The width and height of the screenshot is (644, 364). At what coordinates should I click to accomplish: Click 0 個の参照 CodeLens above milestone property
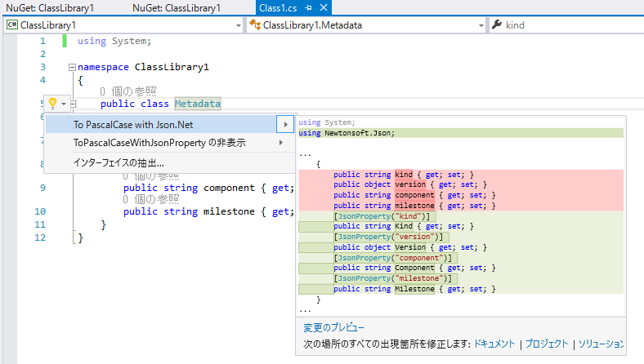150,199
